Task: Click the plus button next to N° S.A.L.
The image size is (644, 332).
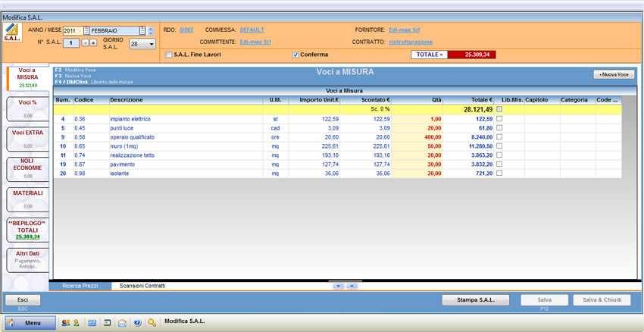Action: [x=94, y=43]
